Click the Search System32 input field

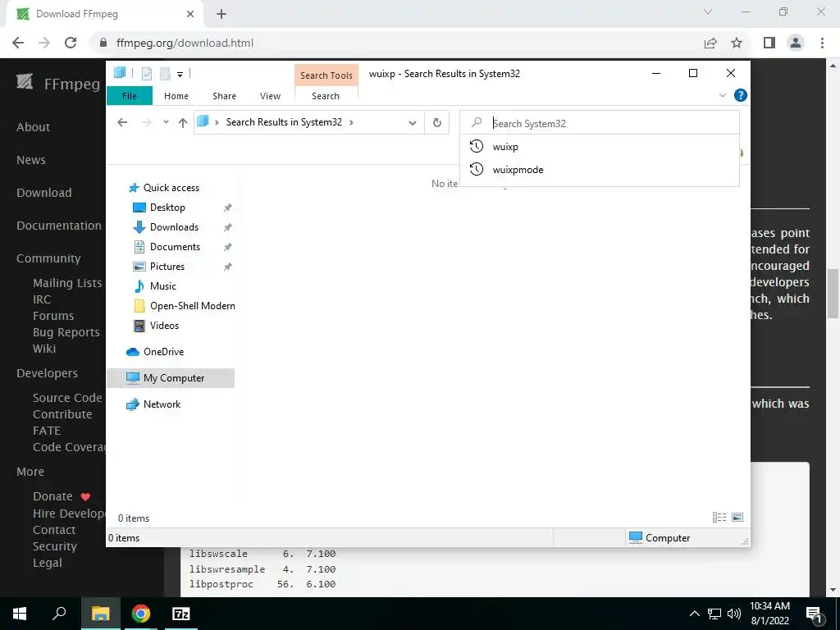[600, 123]
